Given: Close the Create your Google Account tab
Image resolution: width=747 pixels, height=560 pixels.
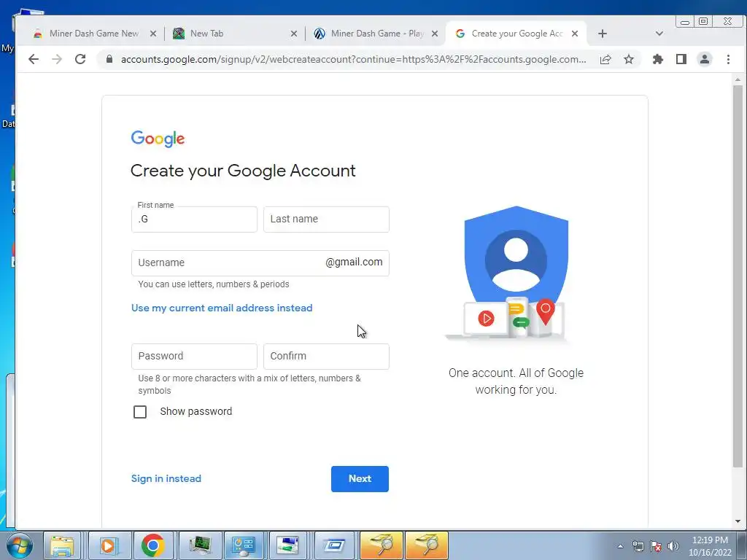Looking at the screenshot, I should [x=575, y=34].
